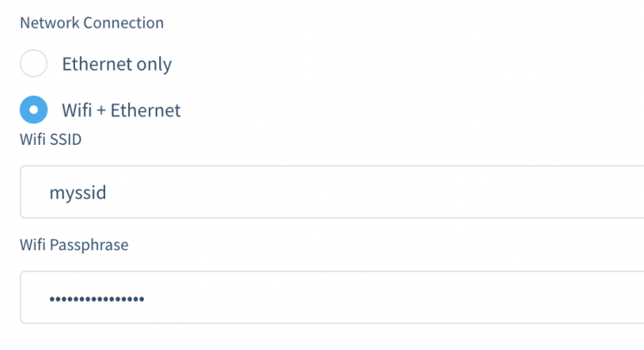Click the 'Network Connection' heading
This screenshot has width=644, height=350.
click(91, 23)
